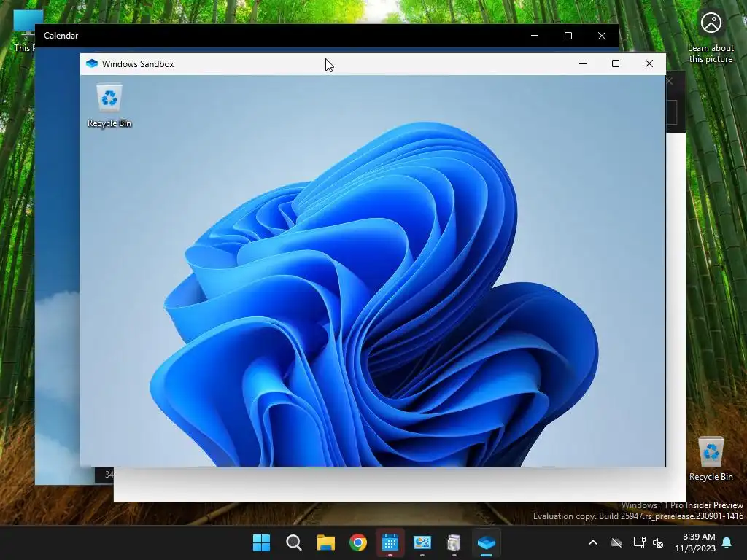747x560 pixels.
Task: Launch File Explorer from the taskbar
Action: [326, 542]
